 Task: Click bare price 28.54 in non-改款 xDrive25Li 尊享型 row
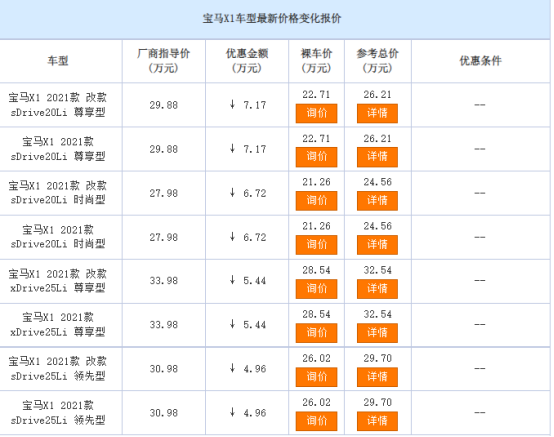(316, 314)
